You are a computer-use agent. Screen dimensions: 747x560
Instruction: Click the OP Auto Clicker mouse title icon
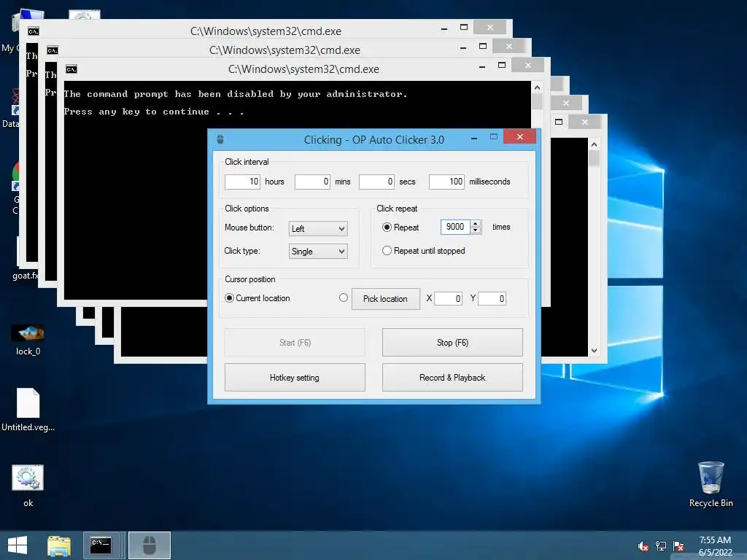pos(220,139)
